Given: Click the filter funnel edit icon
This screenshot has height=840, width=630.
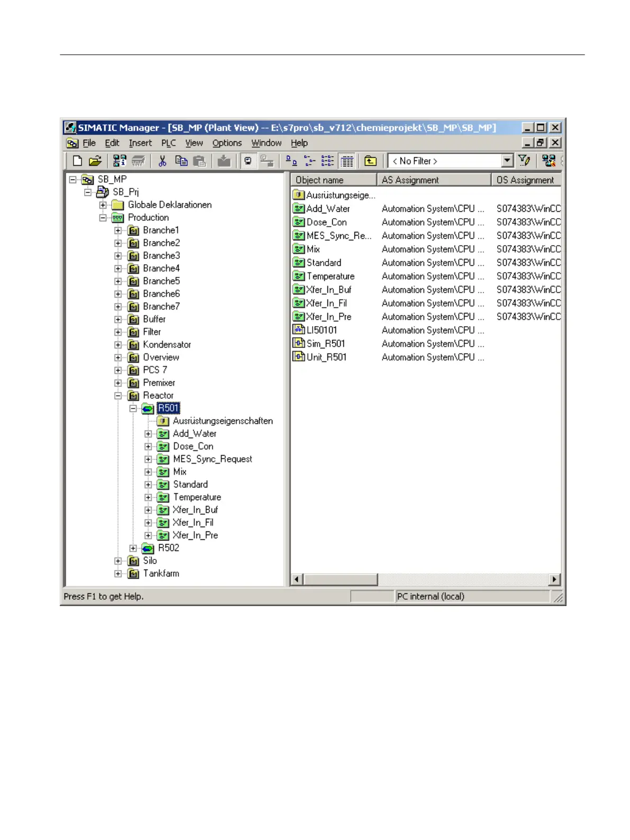Looking at the screenshot, I should point(524,161).
